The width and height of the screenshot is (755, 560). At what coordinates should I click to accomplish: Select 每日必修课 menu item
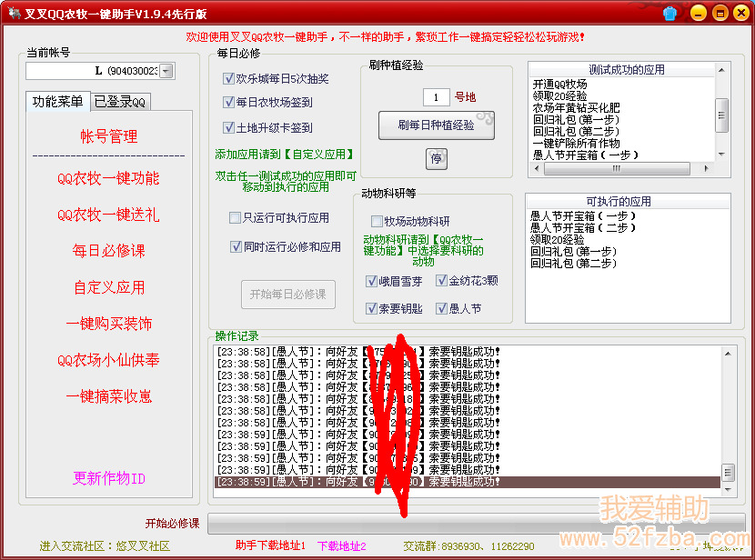tap(109, 251)
